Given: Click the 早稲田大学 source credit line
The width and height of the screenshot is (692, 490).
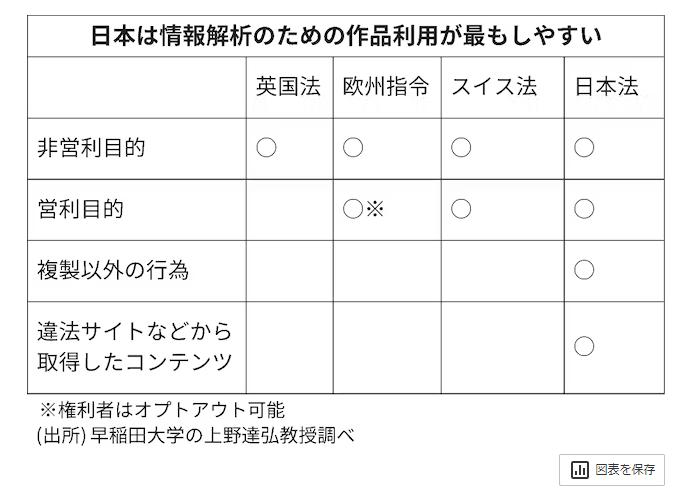Looking at the screenshot, I should (x=196, y=435).
